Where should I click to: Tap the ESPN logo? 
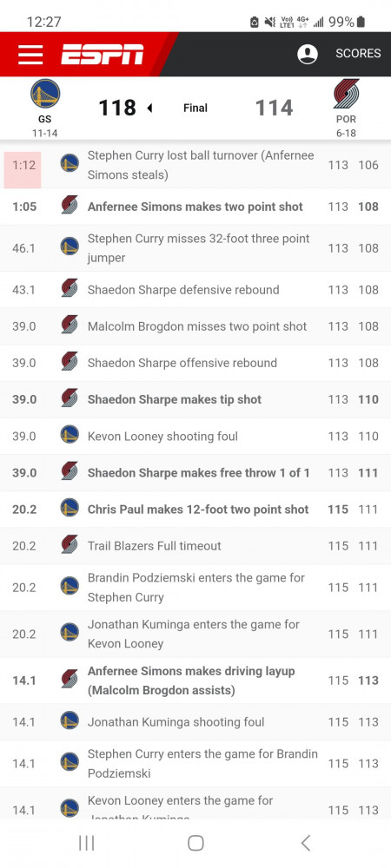103,54
